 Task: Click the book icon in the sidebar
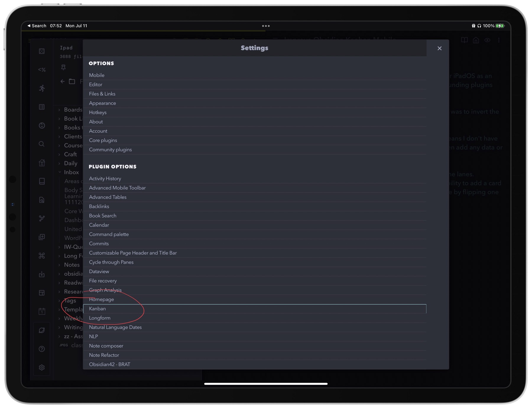(42, 181)
